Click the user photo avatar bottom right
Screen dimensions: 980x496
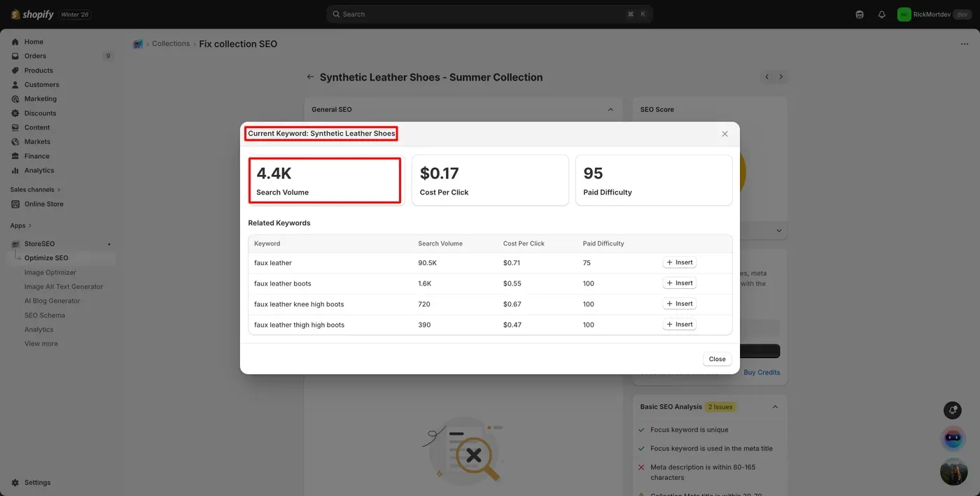(953, 472)
